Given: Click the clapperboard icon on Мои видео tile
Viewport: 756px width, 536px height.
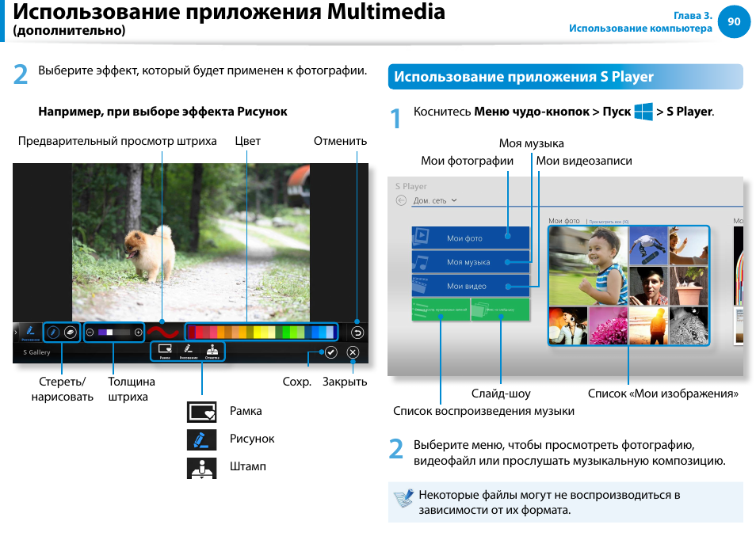Looking at the screenshot, I should pos(420,285).
